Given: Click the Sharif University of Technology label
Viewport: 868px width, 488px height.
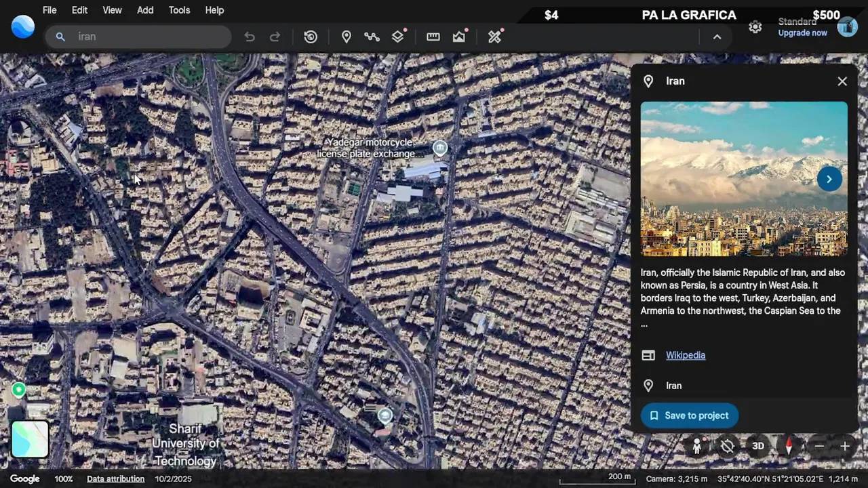Looking at the screenshot, I should (185, 445).
